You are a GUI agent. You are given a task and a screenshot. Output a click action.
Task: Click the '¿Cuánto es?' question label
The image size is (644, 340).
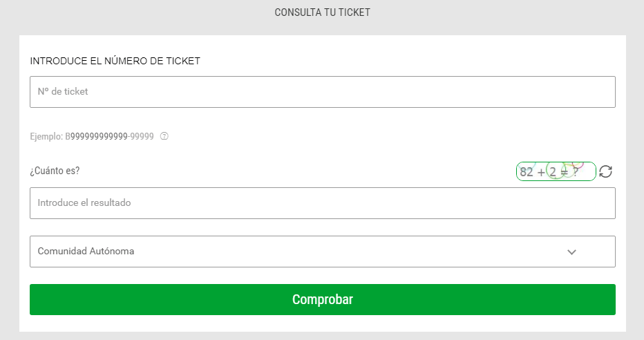coord(55,171)
